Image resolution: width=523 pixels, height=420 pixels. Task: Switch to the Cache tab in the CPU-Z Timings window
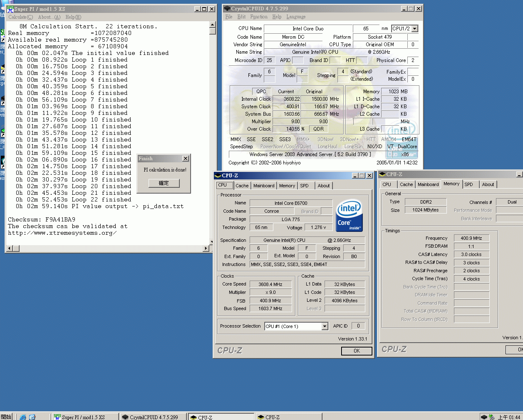coord(407,185)
